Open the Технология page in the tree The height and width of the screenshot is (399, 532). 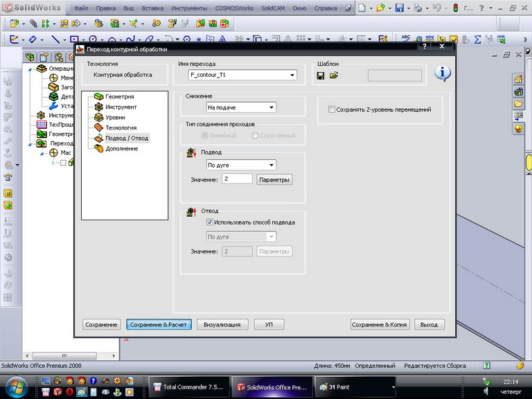coord(121,128)
